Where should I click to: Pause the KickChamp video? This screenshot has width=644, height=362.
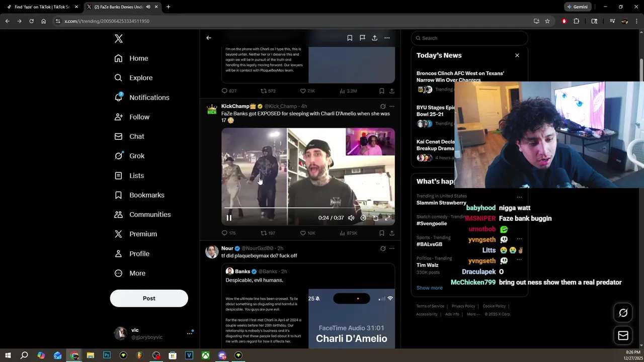tap(229, 218)
